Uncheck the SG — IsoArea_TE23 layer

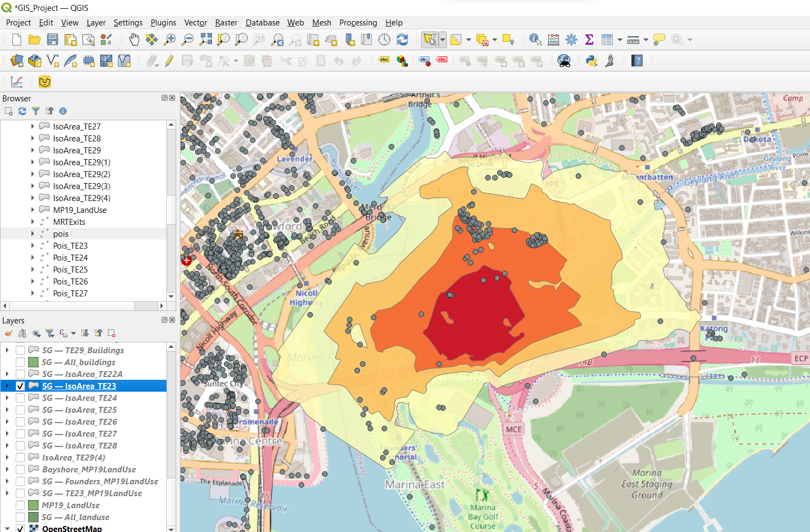point(21,386)
